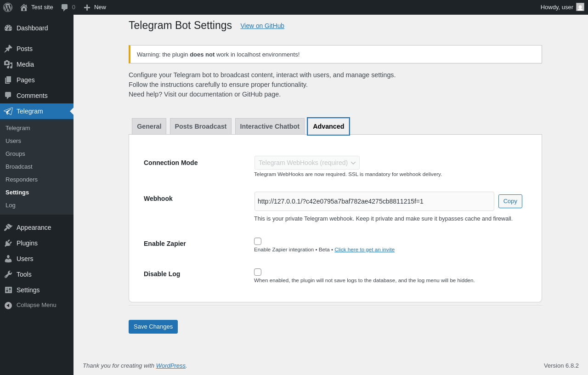Click the Comments speech bubble sidebar icon

coord(8,96)
